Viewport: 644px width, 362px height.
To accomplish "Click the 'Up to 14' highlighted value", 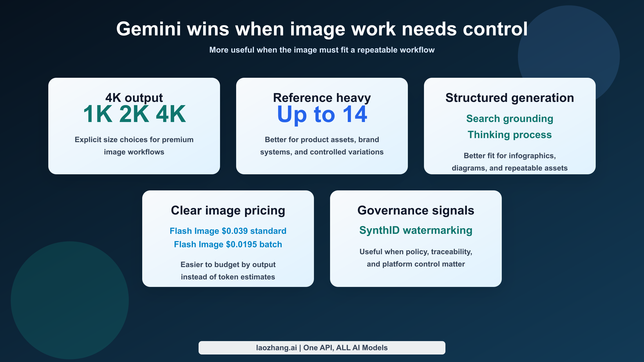I will click(322, 115).
